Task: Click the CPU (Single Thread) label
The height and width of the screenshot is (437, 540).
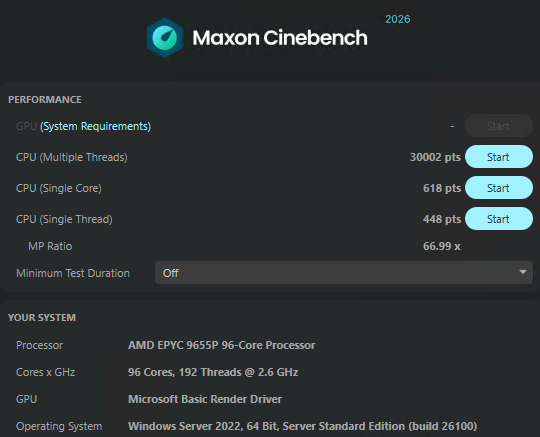Action: tap(64, 219)
